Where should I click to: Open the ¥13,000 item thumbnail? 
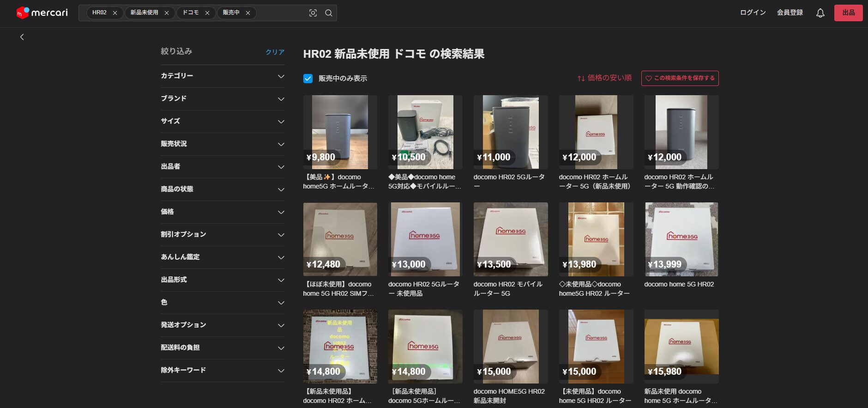point(425,239)
